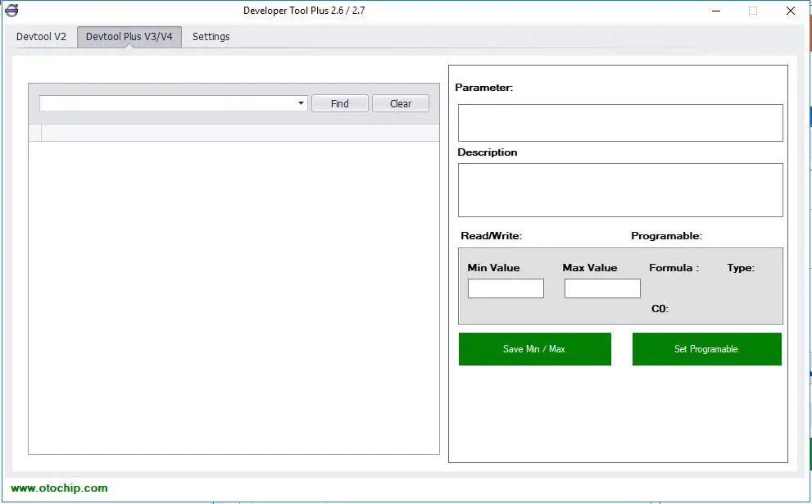
Task: Switch to the Devtool V2 tab
Action: click(x=42, y=37)
